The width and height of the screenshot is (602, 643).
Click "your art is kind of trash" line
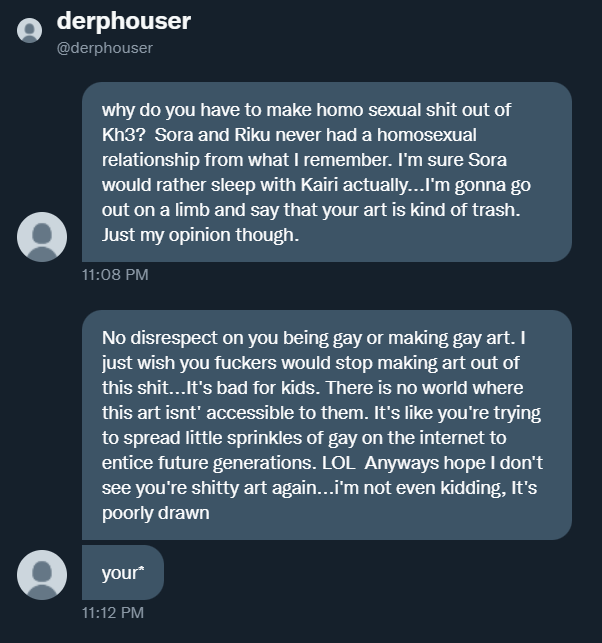coord(400,210)
